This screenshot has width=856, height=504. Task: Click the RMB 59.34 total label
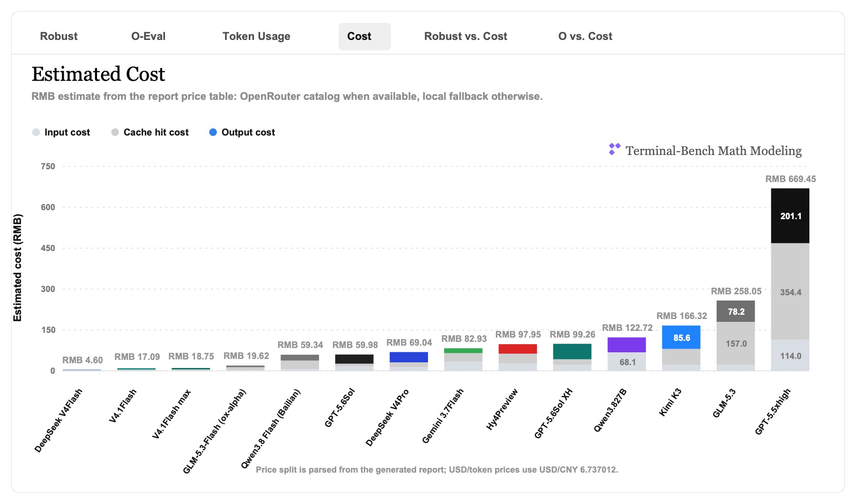click(300, 345)
